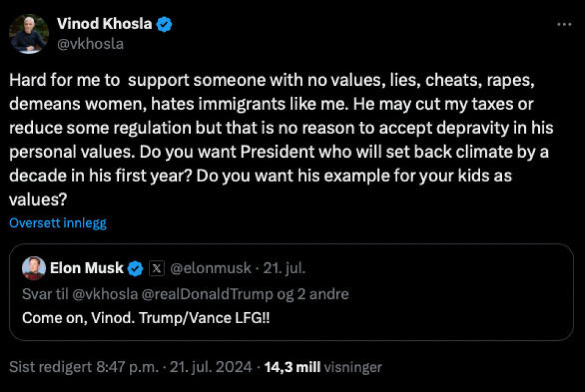Click the 'Oversett innlegg' translate link
The height and width of the screenshot is (392, 585).
click(58, 223)
